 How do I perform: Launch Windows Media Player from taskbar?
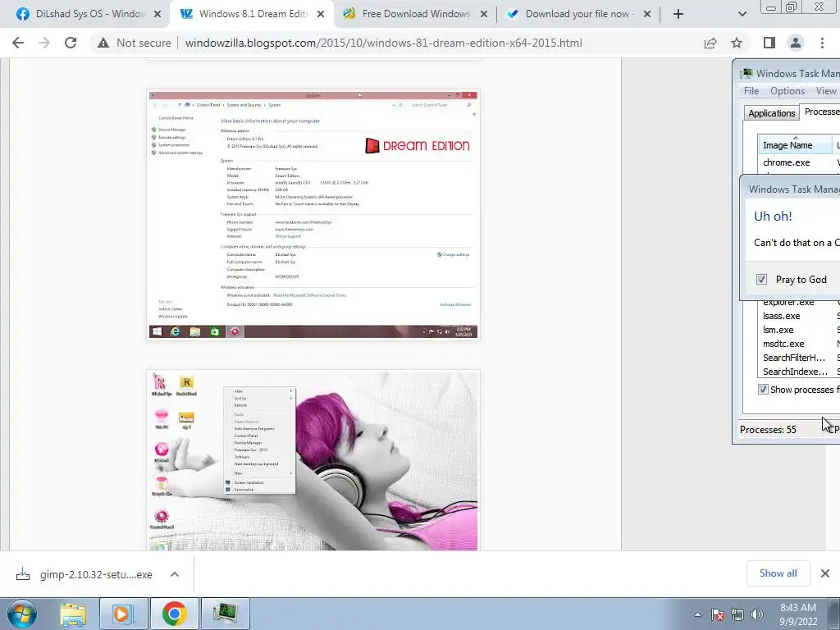123,614
